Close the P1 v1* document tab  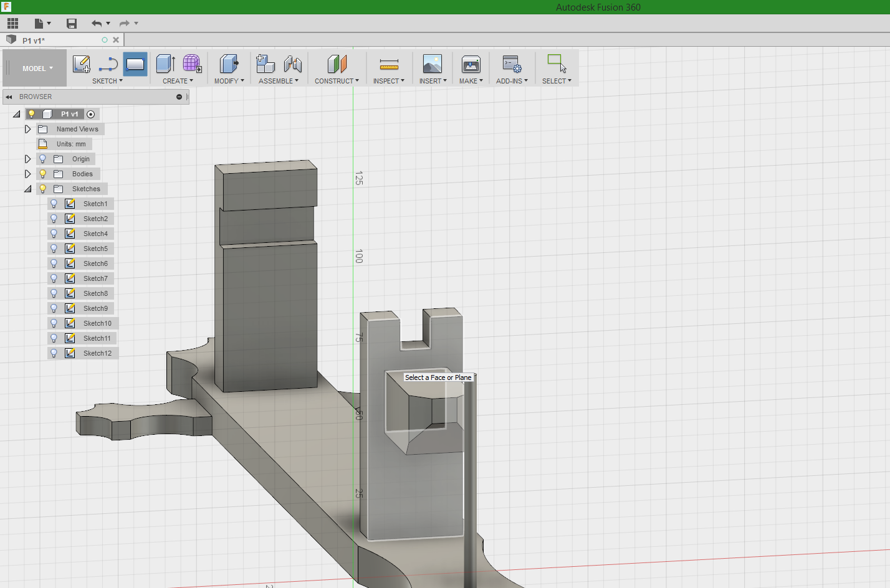coord(116,40)
